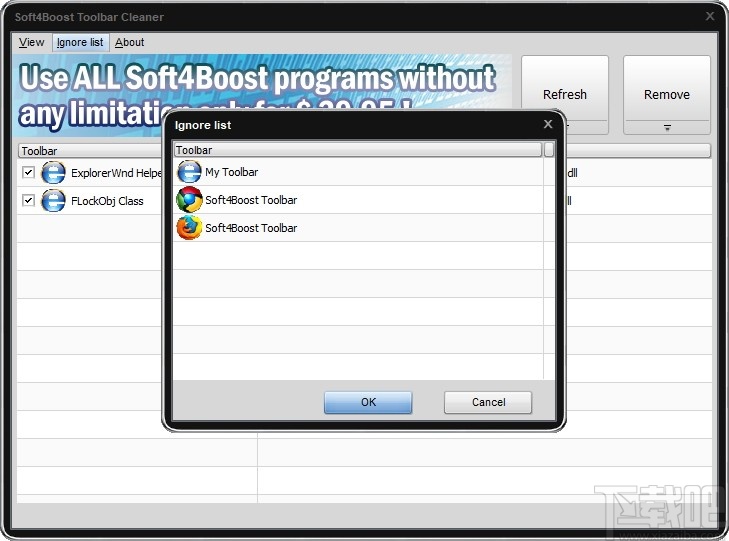Open the About menu

129,42
